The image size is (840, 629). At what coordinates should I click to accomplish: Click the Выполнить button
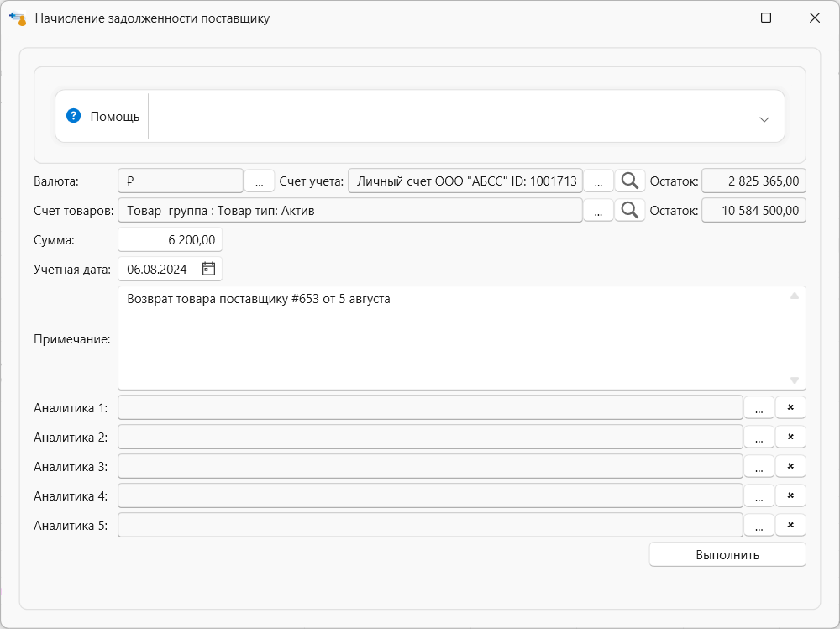click(x=727, y=554)
